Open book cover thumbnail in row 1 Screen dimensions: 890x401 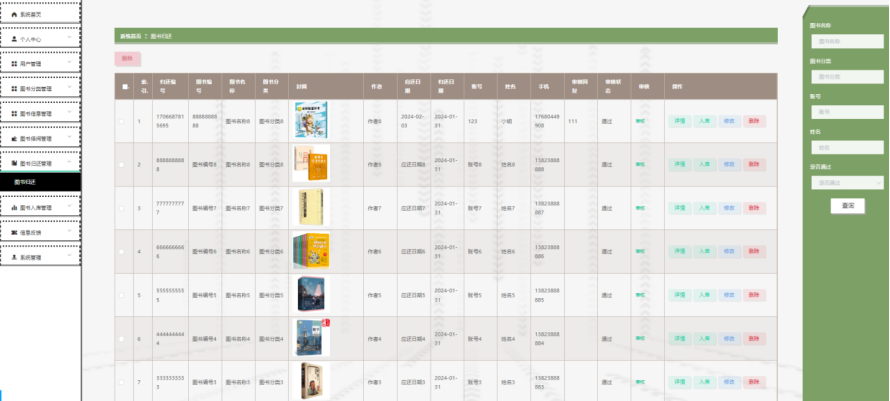(311, 120)
